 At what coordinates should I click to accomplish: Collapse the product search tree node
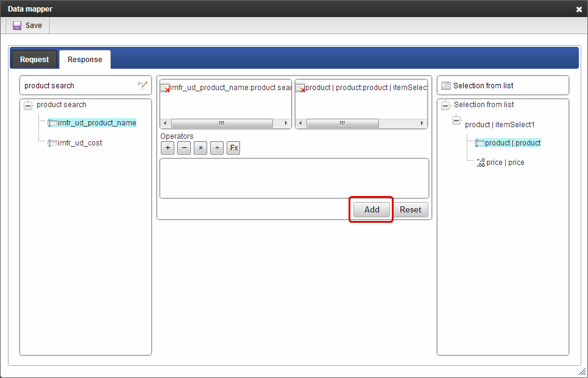tap(28, 105)
